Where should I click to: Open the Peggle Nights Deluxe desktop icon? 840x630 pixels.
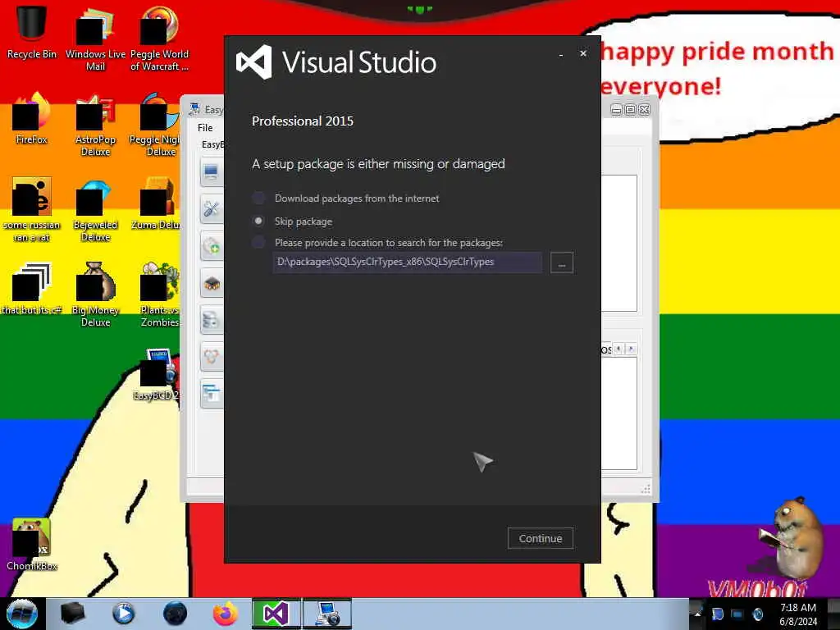[x=155, y=125]
